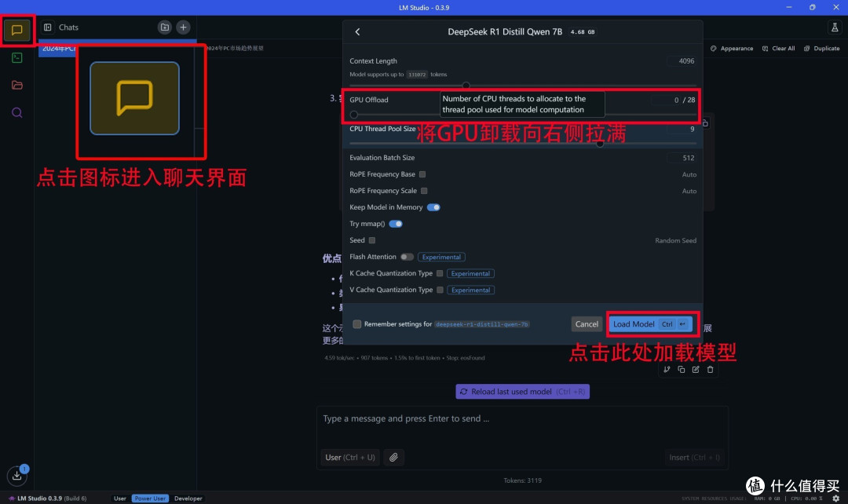Attach a file with the paperclip icon
This screenshot has height=504, width=848.
[x=393, y=458]
